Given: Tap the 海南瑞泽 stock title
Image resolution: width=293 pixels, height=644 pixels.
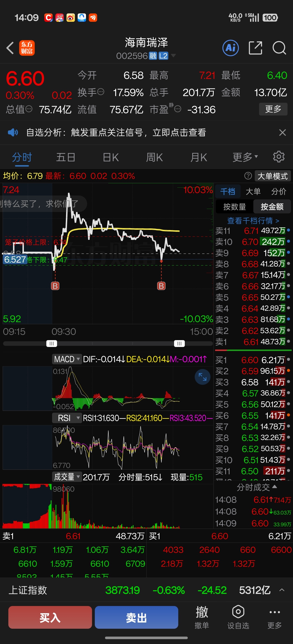Looking at the screenshot, I should [146, 42].
